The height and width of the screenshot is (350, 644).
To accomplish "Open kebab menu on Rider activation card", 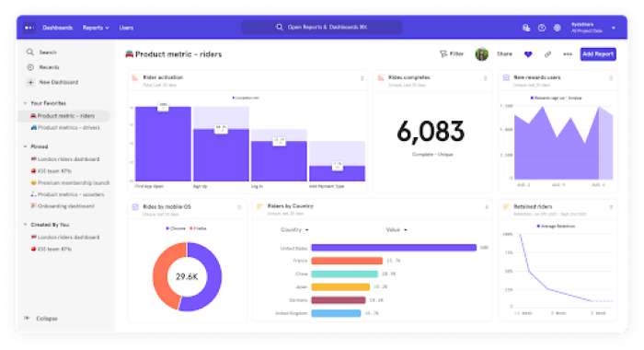I will tap(362, 78).
